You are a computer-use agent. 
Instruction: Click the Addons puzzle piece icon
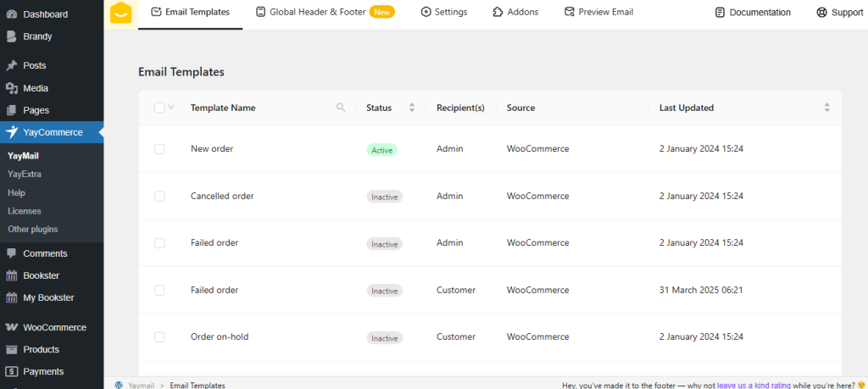498,12
